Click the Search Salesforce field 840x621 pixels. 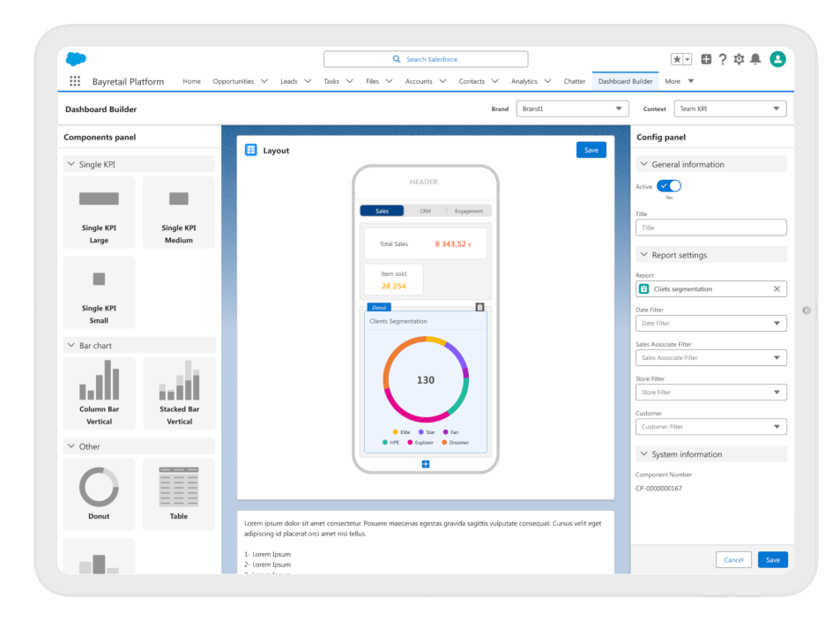coord(426,59)
